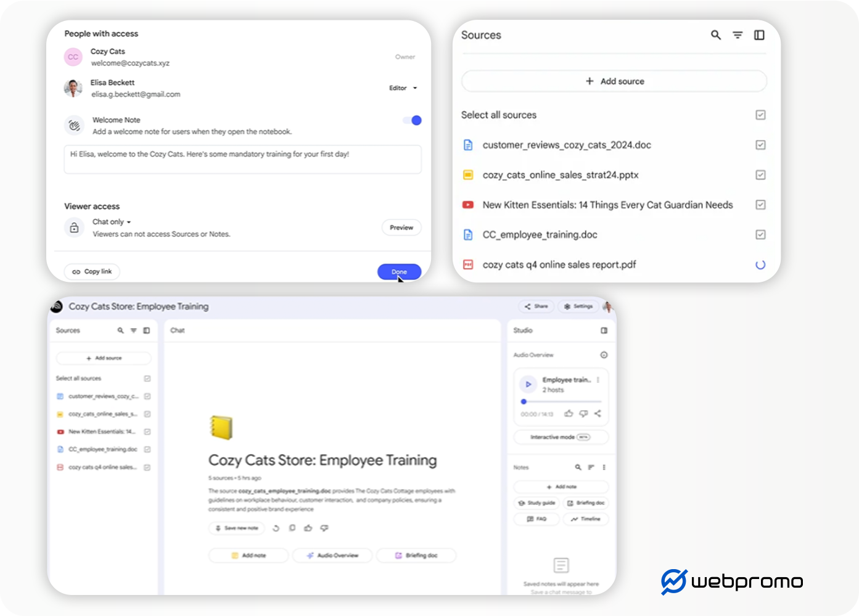Open Settings in the notebook header
Image resolution: width=859 pixels, height=616 pixels.
pyautogui.click(x=578, y=306)
